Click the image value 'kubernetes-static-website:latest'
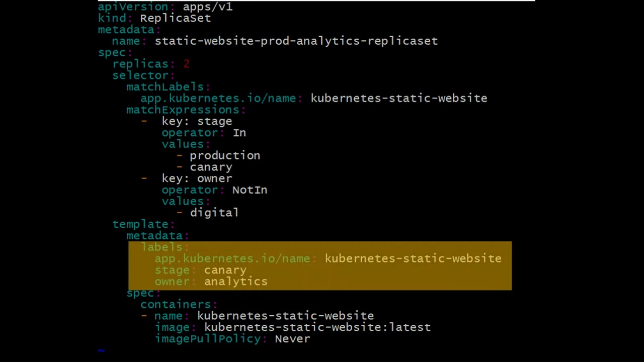Viewport: 644px width, 362px height. 317,327
